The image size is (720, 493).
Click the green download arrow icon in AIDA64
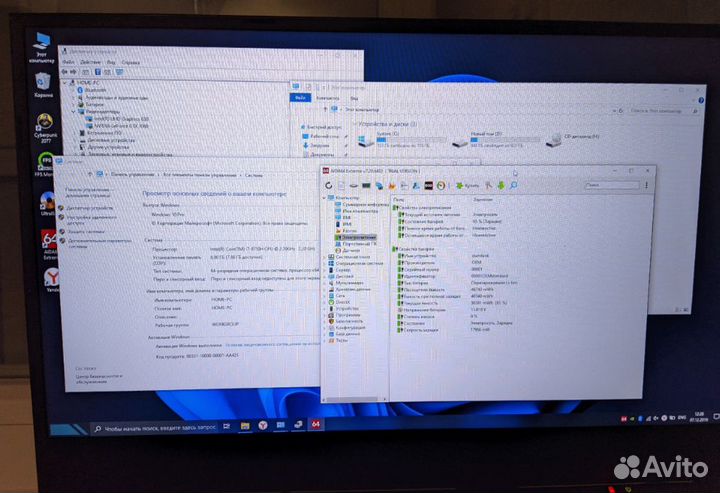point(501,185)
